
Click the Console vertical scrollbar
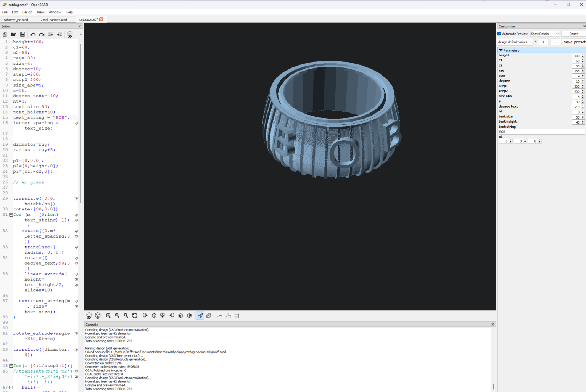(493, 387)
